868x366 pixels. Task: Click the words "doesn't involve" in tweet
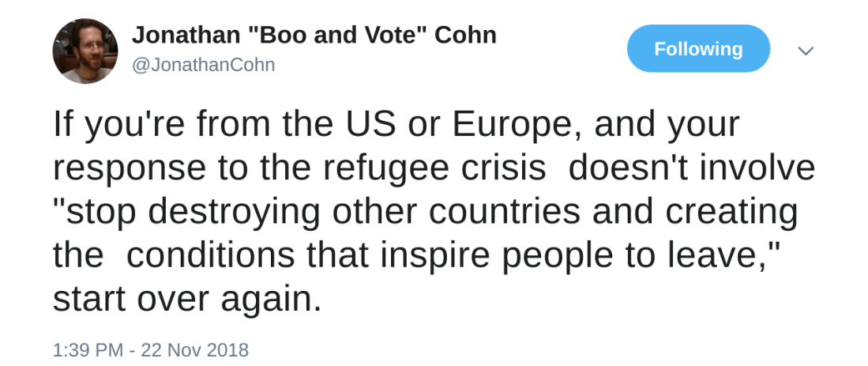point(691,168)
